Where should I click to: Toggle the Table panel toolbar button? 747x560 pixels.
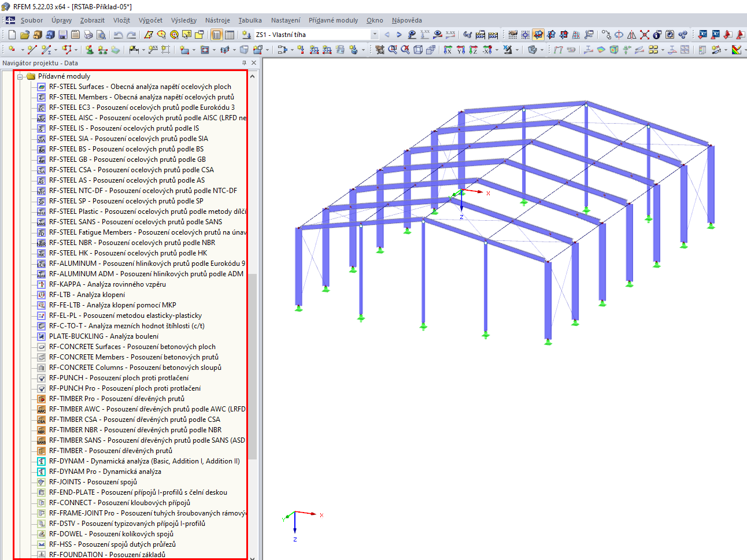[x=230, y=35]
